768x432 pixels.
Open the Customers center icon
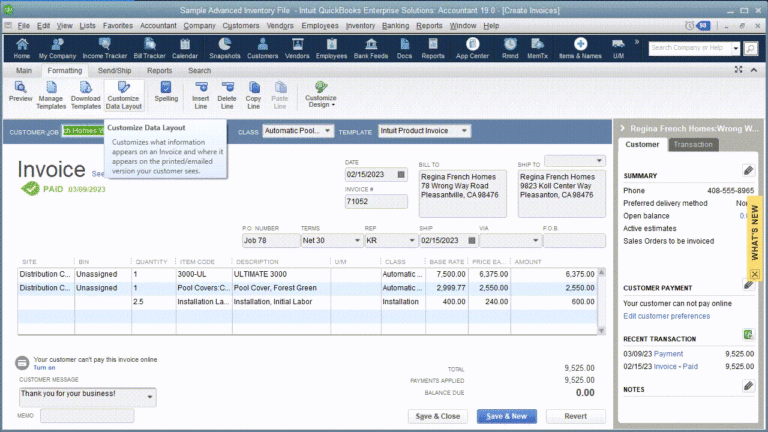pos(263,48)
